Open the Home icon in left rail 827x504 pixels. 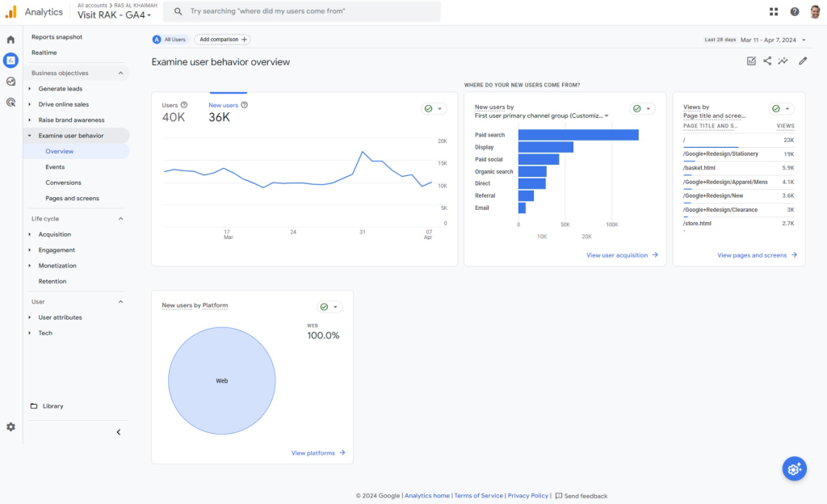pos(10,40)
